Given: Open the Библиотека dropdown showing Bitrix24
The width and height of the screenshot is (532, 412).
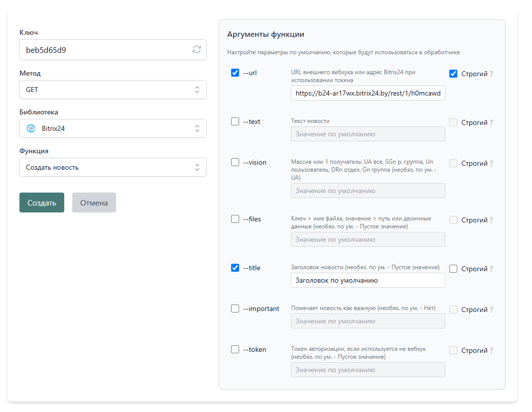Looking at the screenshot, I should (113, 128).
